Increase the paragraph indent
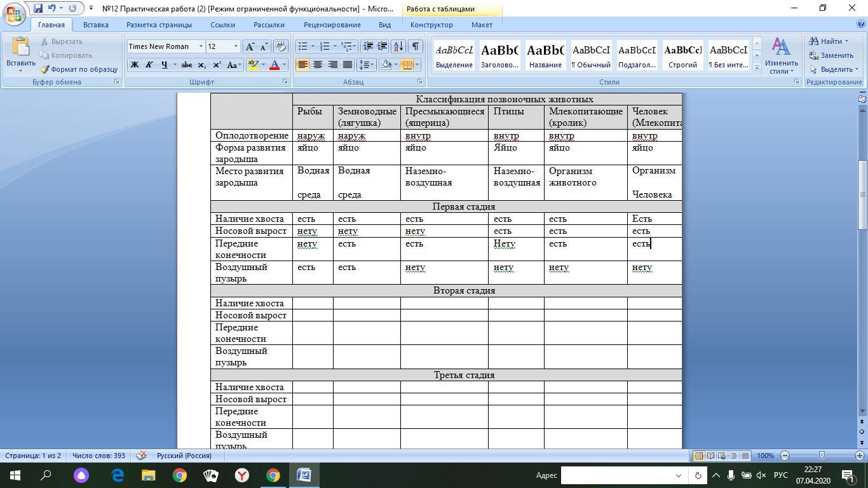The image size is (868, 488). click(x=383, y=46)
